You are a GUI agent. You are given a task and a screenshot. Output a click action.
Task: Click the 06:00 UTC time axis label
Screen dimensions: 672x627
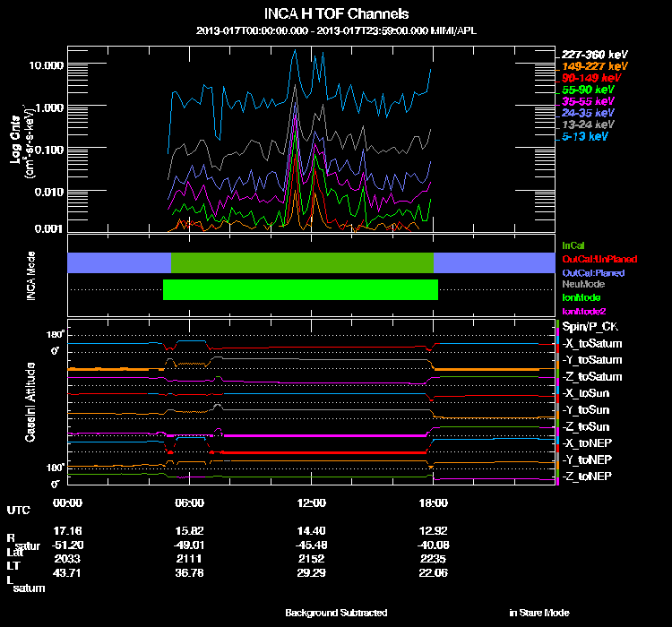click(x=190, y=502)
